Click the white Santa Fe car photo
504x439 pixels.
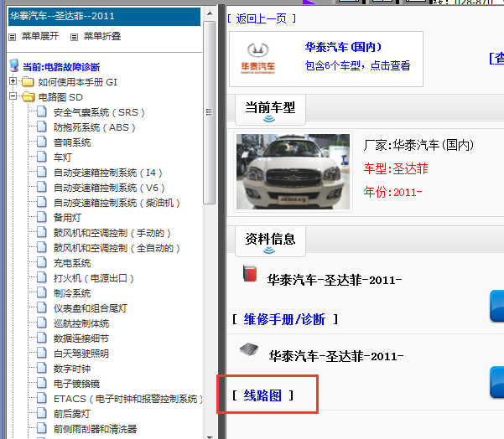coord(293,172)
